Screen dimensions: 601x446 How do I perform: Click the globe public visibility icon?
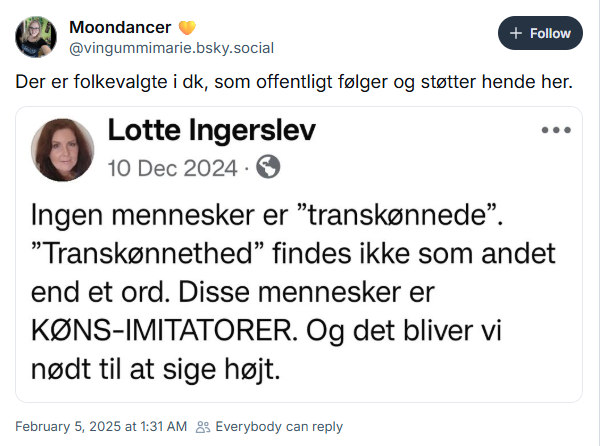tap(268, 167)
